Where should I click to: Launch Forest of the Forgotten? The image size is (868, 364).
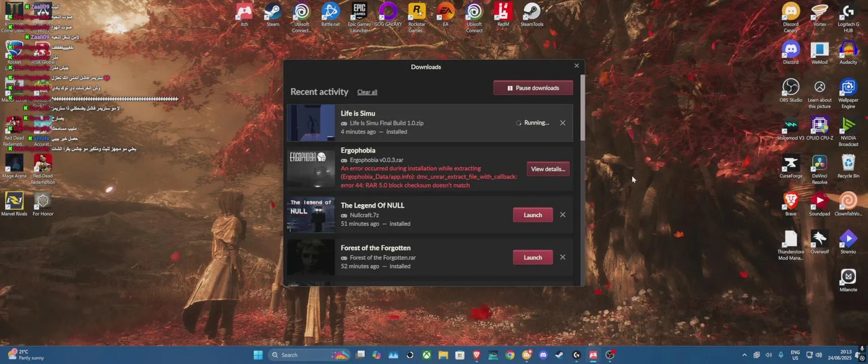coord(533,257)
